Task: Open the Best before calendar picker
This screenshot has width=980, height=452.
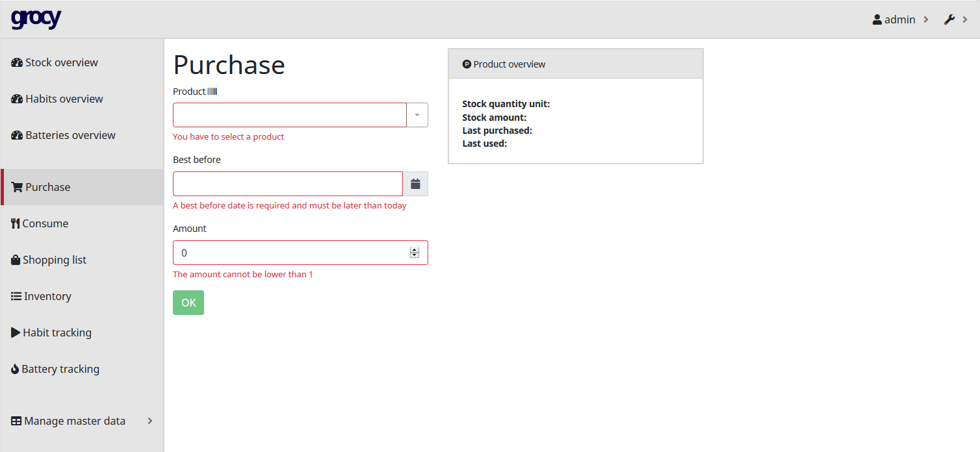Action: click(x=415, y=184)
